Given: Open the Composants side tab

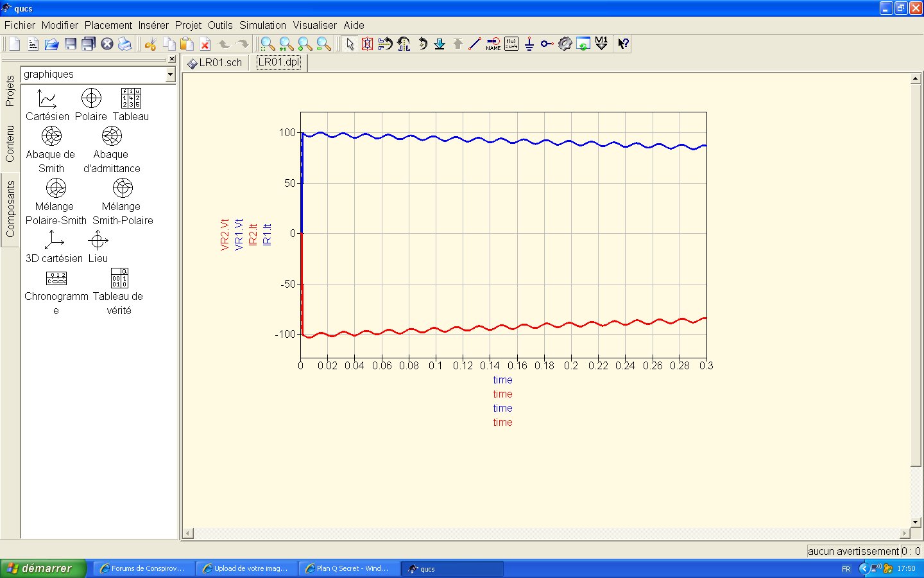Looking at the screenshot, I should point(10,209).
